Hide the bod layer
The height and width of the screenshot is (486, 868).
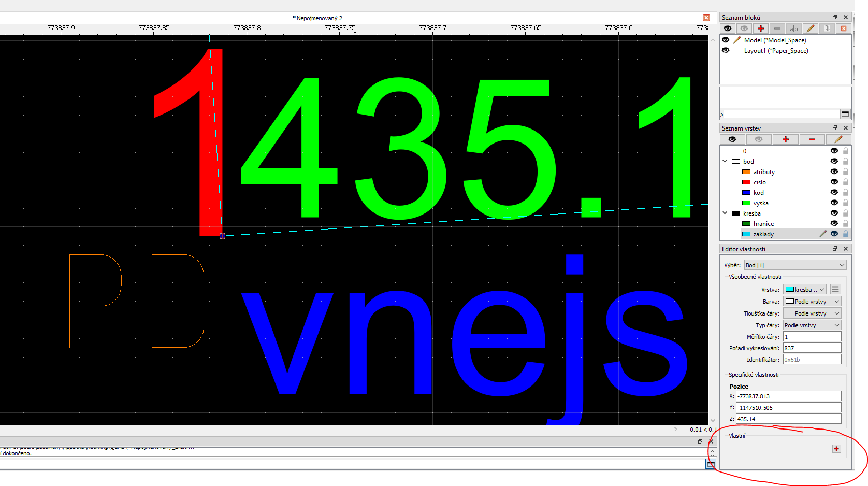pyautogui.click(x=834, y=162)
